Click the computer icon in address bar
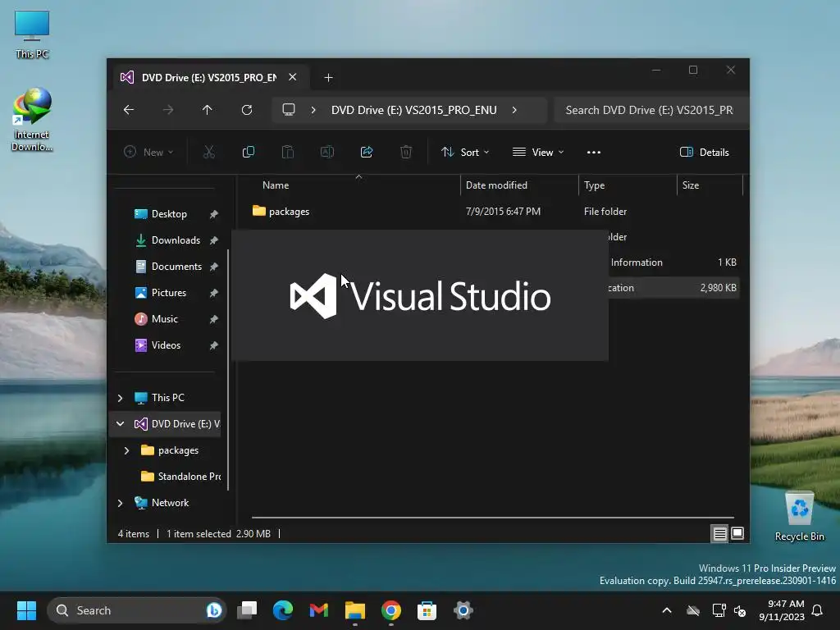This screenshot has height=630, width=840. click(289, 110)
